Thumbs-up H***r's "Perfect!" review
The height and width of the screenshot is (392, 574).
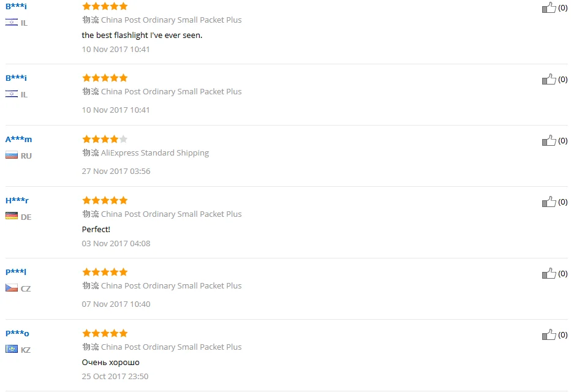click(549, 202)
